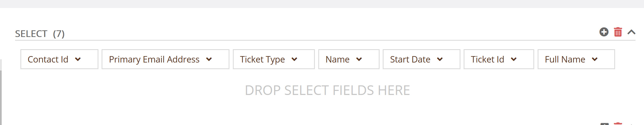Click the DROP SELECT FIELDS HERE area
This screenshot has width=644, height=125.
tap(327, 90)
